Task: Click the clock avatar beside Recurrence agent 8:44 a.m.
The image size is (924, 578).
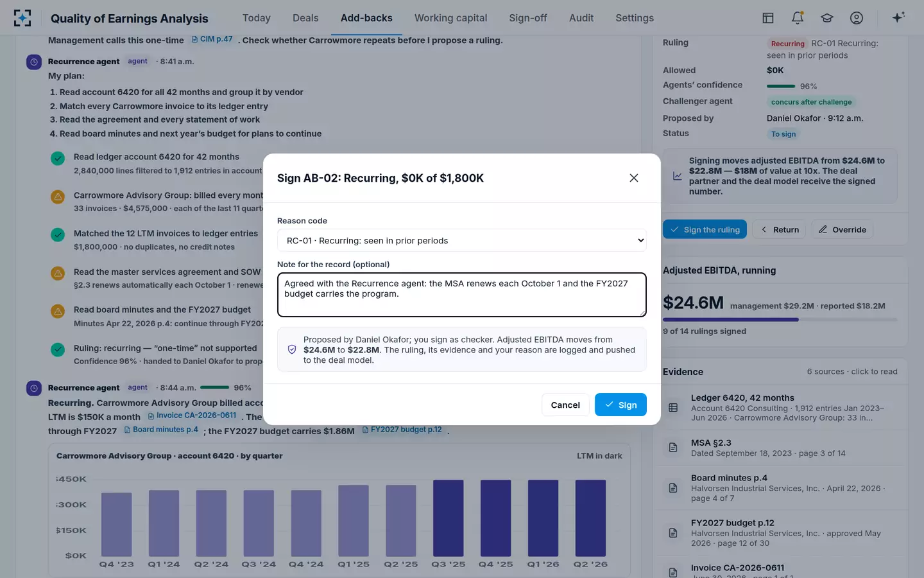Action: (x=34, y=388)
